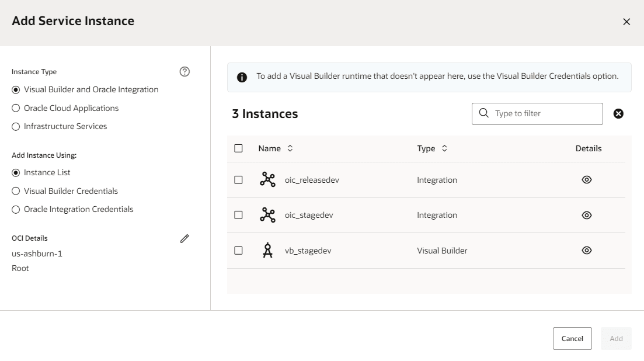Click the Cancel button
Screen dimensions: 644x361
pyautogui.click(x=572, y=338)
